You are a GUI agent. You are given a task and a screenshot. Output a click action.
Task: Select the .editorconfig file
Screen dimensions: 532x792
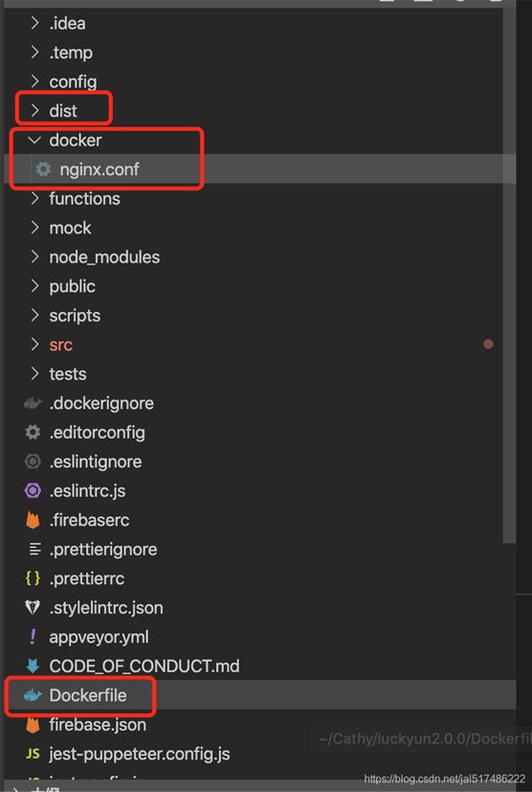[x=97, y=432]
